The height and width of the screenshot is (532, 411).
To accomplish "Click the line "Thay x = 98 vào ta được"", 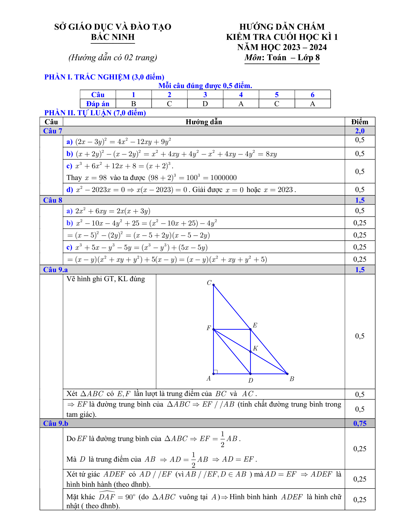I will 151,177.
